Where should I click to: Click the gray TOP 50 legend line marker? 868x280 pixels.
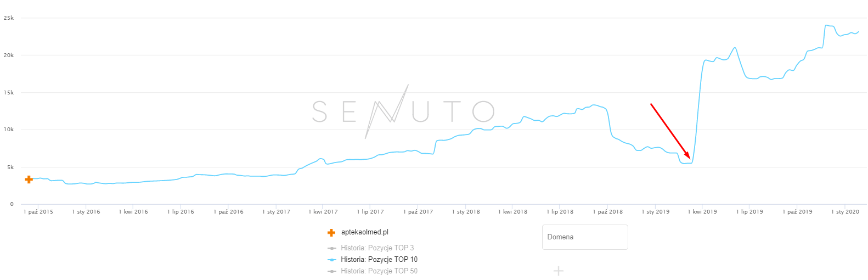click(331, 271)
